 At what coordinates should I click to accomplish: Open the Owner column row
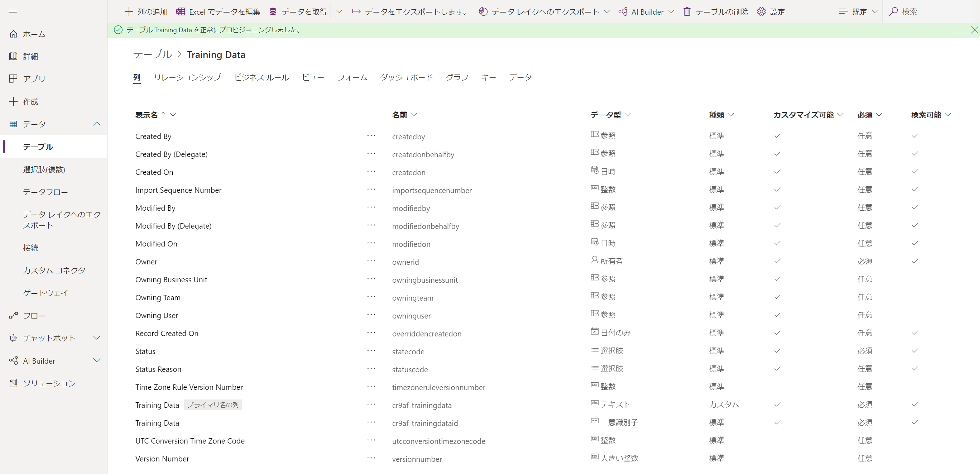pyautogui.click(x=146, y=262)
